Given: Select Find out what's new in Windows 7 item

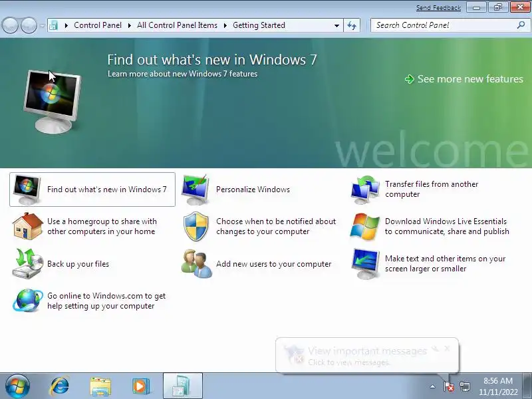Looking at the screenshot, I should pyautogui.click(x=92, y=190).
